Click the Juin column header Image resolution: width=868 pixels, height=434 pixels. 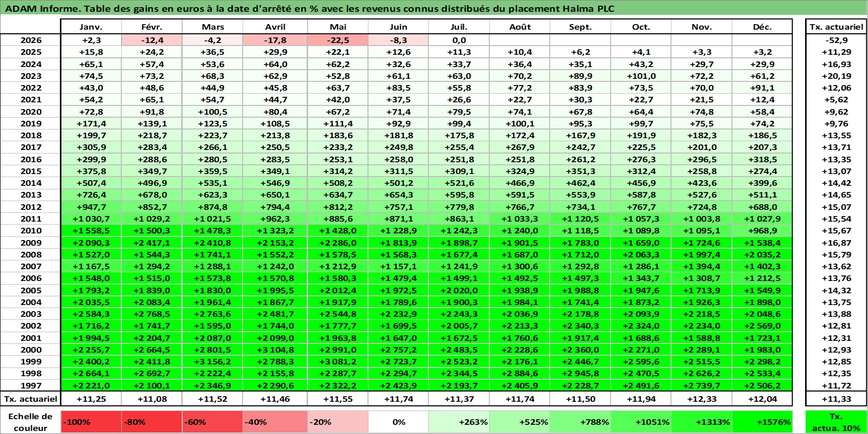pos(398,27)
